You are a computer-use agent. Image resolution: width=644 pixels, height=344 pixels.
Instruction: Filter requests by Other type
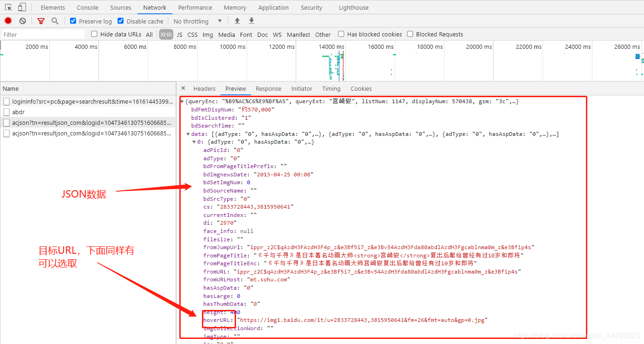click(323, 35)
